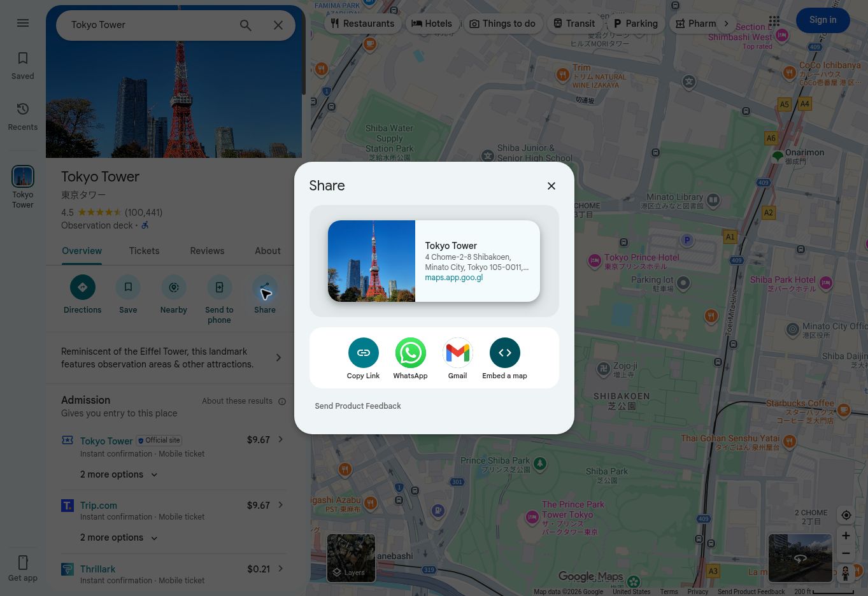
Task: Focus the search box input
Action: click(150, 25)
